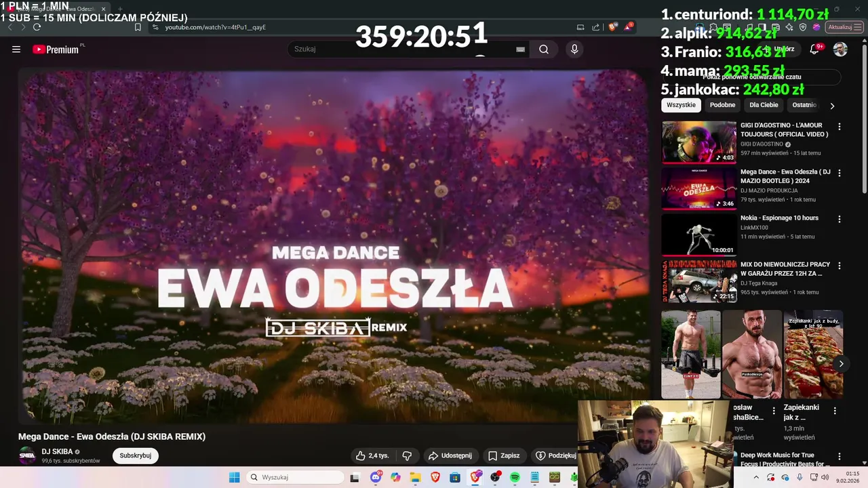Open options for the Zapiekanki short
868x488 pixels.
[x=835, y=411]
